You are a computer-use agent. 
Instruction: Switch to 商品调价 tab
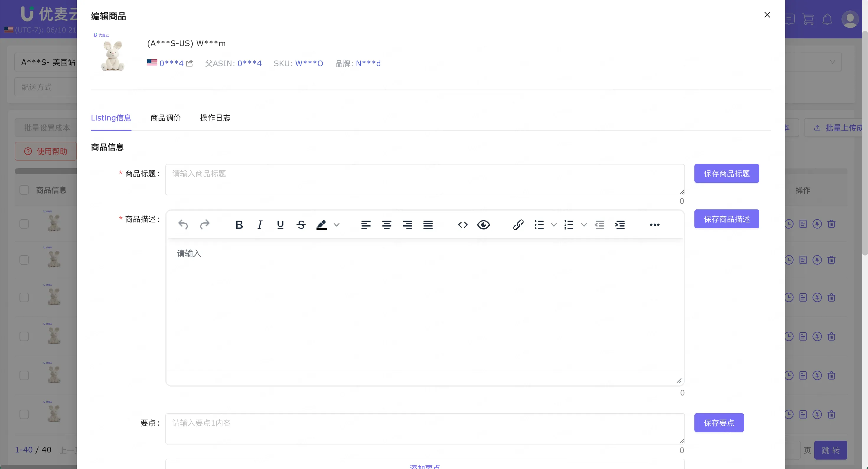tap(165, 118)
